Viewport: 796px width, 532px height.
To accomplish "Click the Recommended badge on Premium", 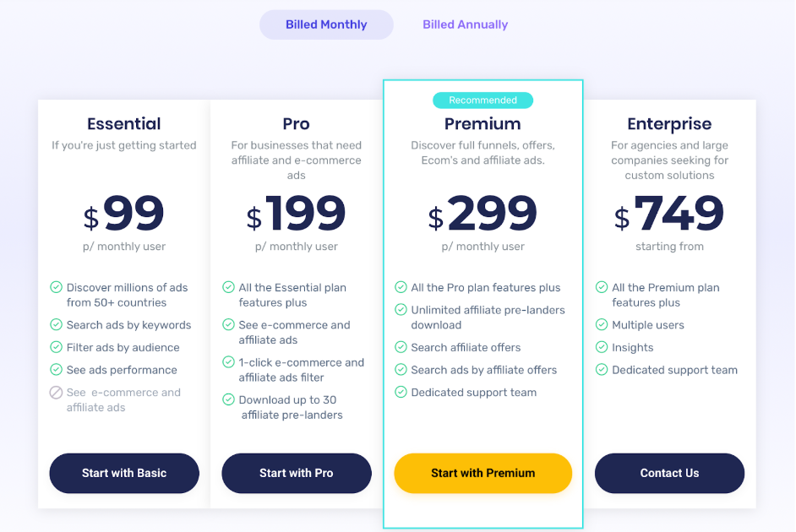I will click(483, 100).
